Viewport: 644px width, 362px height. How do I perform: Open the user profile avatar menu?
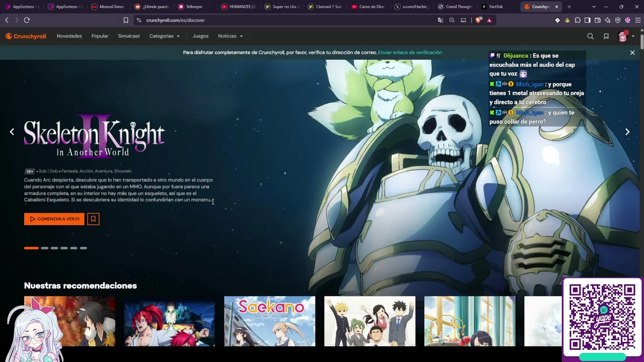click(x=625, y=36)
